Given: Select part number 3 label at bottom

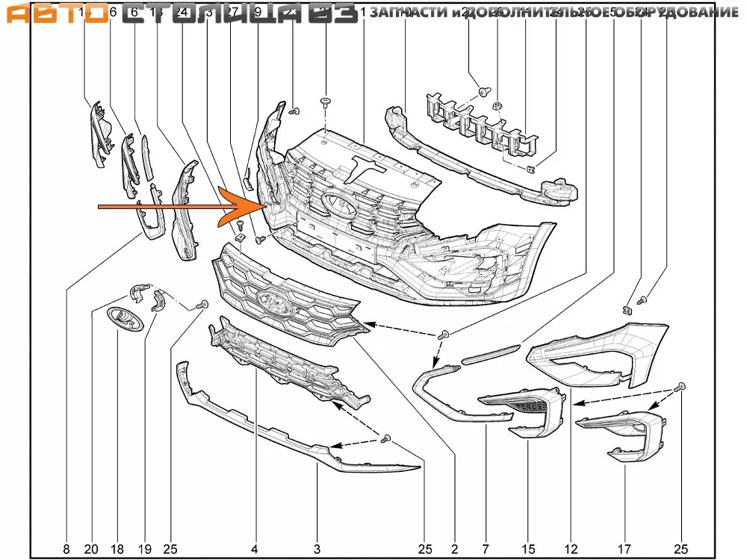Looking at the screenshot, I should [317, 550].
